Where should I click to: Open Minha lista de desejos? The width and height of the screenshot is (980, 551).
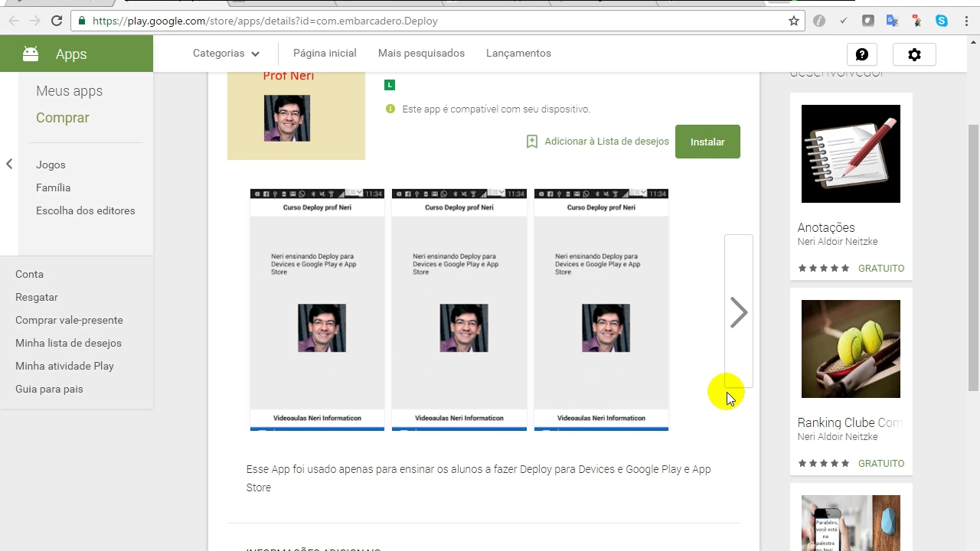click(68, 343)
